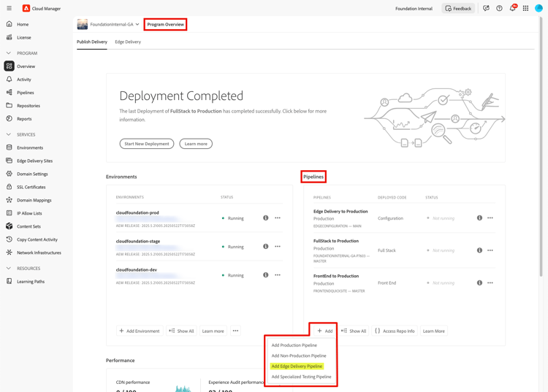Click Show All under Pipelines
This screenshot has width=548, height=392.
pos(354,331)
